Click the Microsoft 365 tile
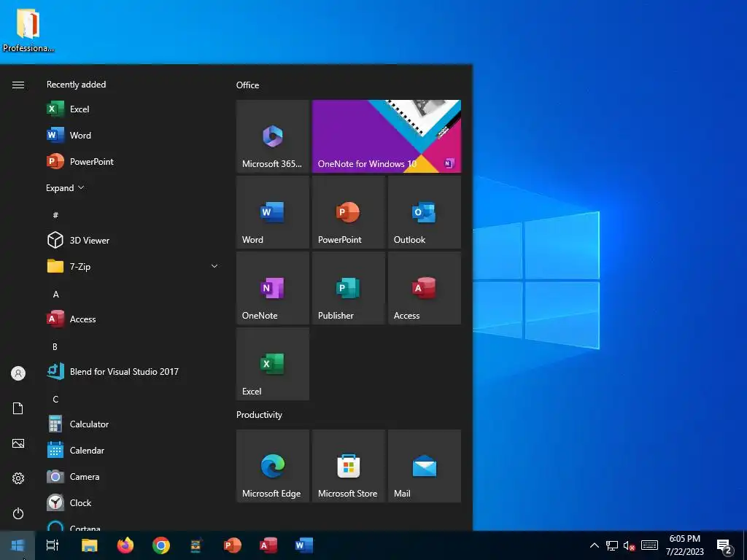 [273, 136]
